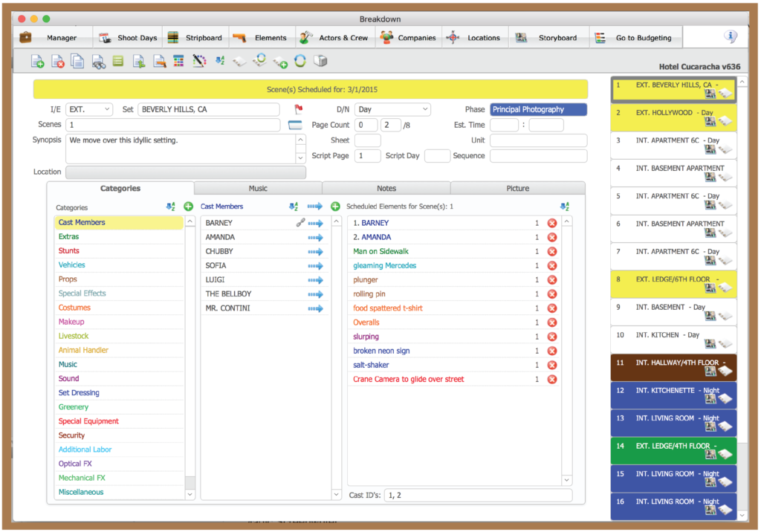Image resolution: width=761 pixels, height=532 pixels.
Task: Open the Phase dropdown Principal Photography
Action: (538, 109)
